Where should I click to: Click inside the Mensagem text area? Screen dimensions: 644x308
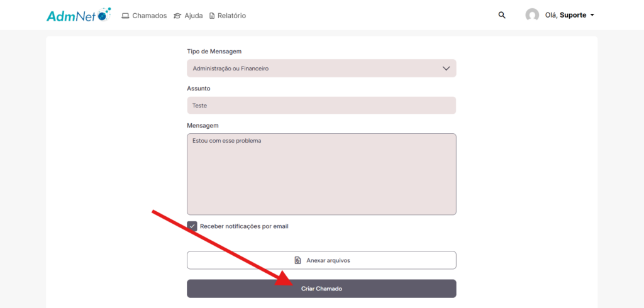pos(321,174)
